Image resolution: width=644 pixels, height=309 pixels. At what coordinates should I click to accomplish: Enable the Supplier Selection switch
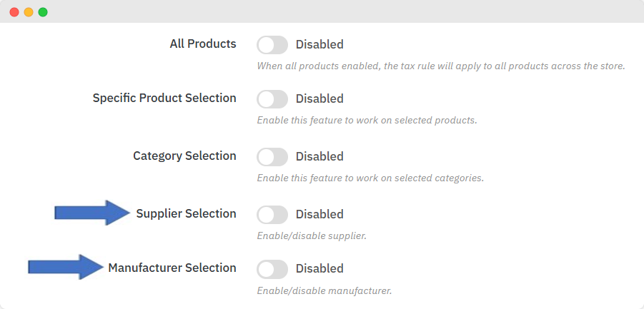click(272, 215)
